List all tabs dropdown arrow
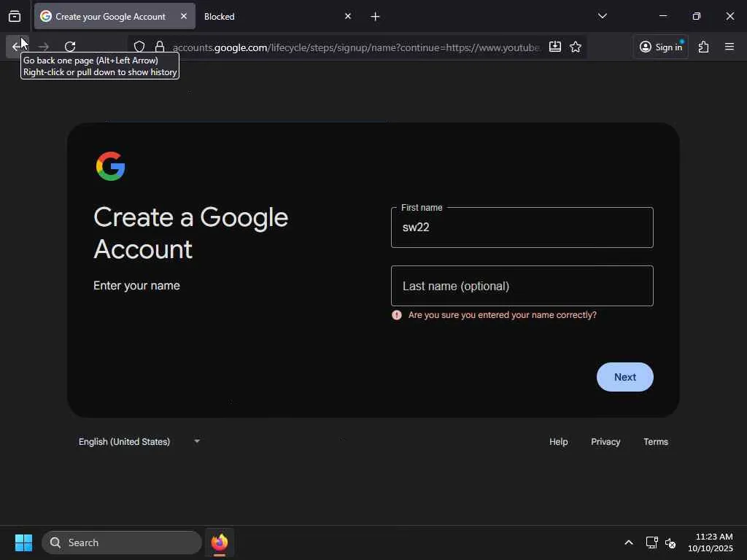 click(602, 16)
